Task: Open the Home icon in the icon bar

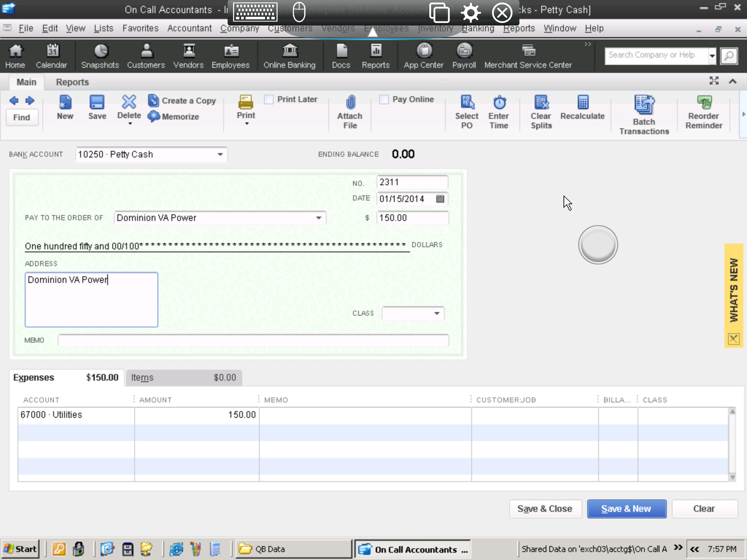Action: pos(15,55)
